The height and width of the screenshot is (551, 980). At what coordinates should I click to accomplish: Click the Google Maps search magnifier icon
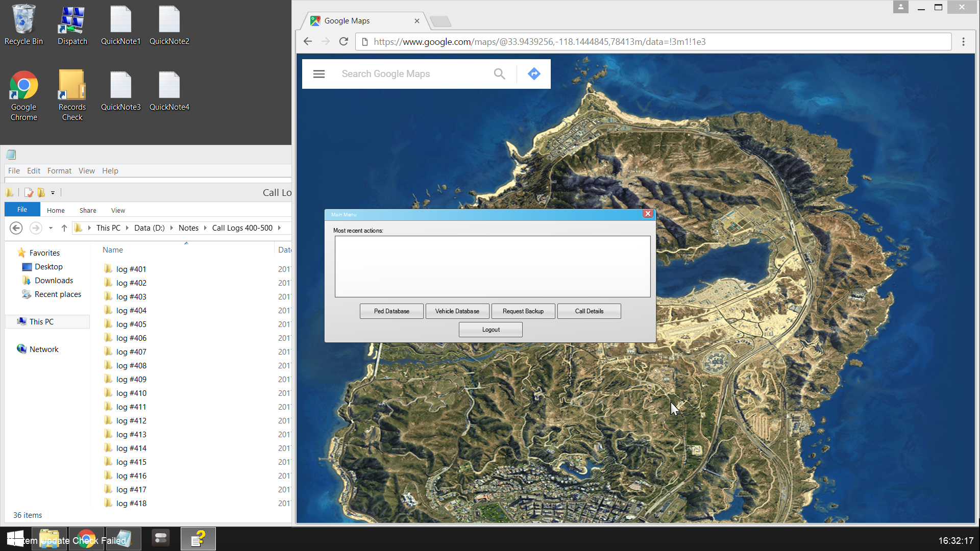(499, 74)
